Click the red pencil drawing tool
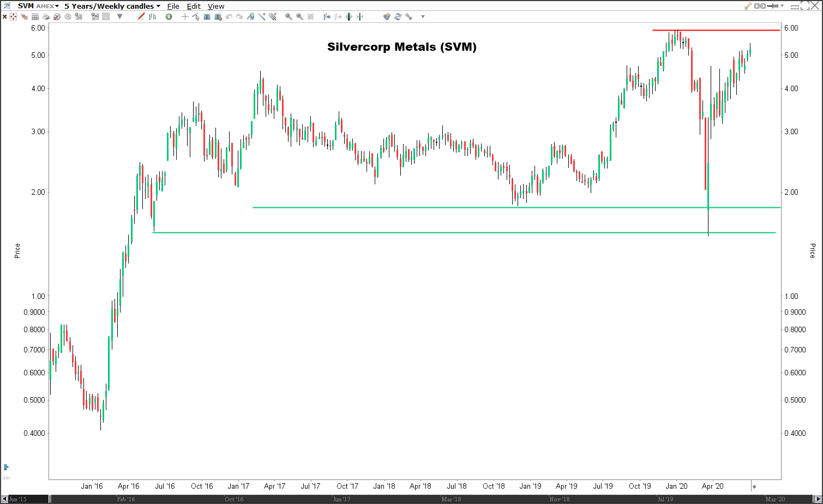 tap(141, 17)
